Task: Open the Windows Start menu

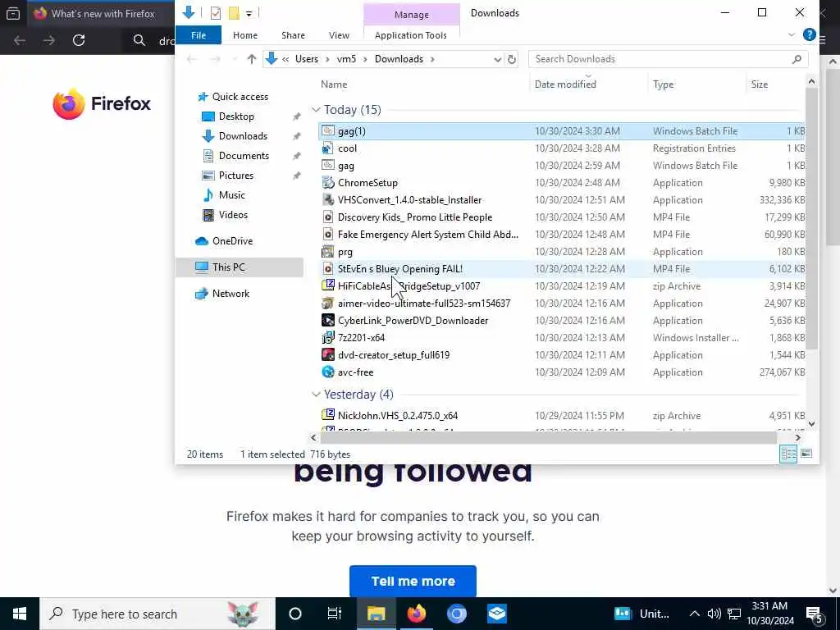Action: pyautogui.click(x=20, y=614)
